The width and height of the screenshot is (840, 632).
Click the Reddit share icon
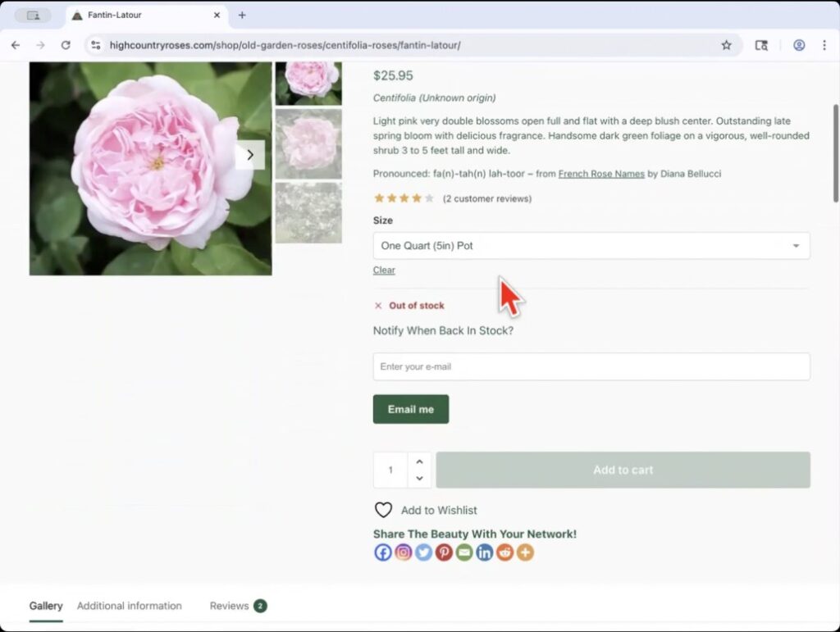point(504,552)
